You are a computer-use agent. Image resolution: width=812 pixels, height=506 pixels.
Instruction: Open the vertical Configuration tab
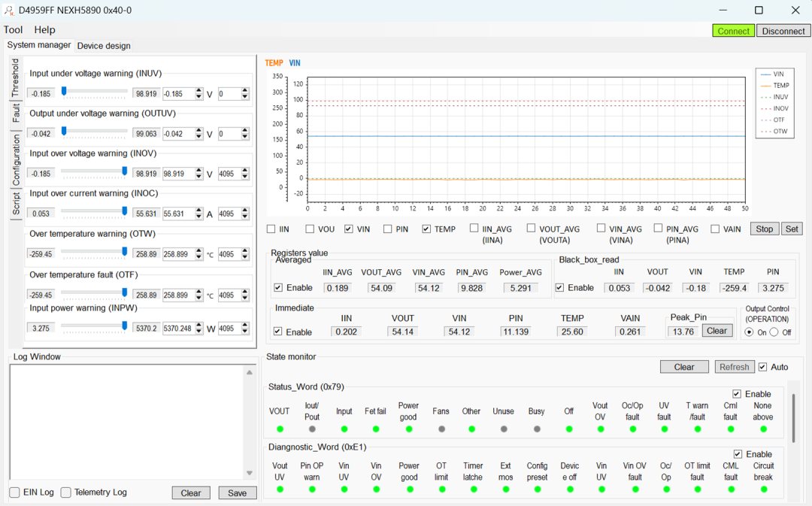coord(16,159)
